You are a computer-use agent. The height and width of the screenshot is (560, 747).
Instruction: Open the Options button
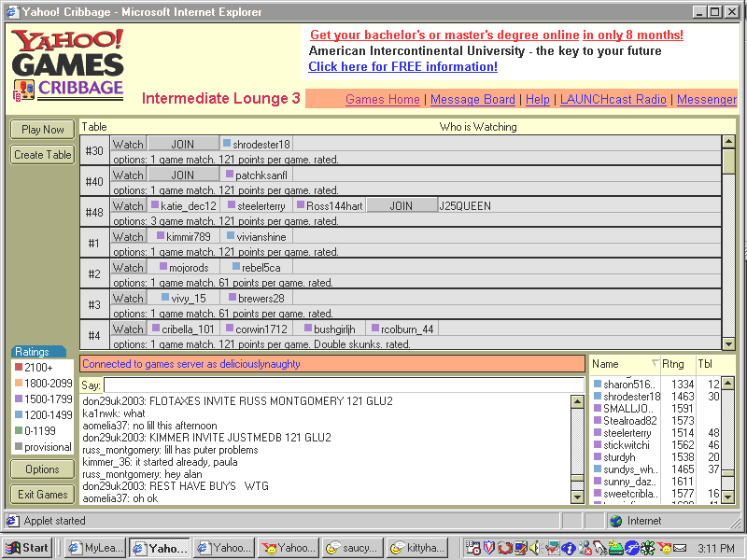[x=42, y=469]
